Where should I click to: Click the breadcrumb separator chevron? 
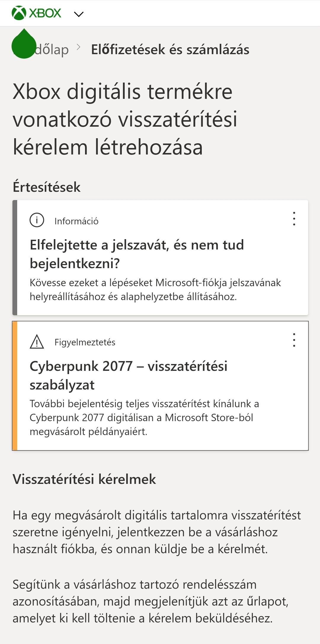(79, 47)
